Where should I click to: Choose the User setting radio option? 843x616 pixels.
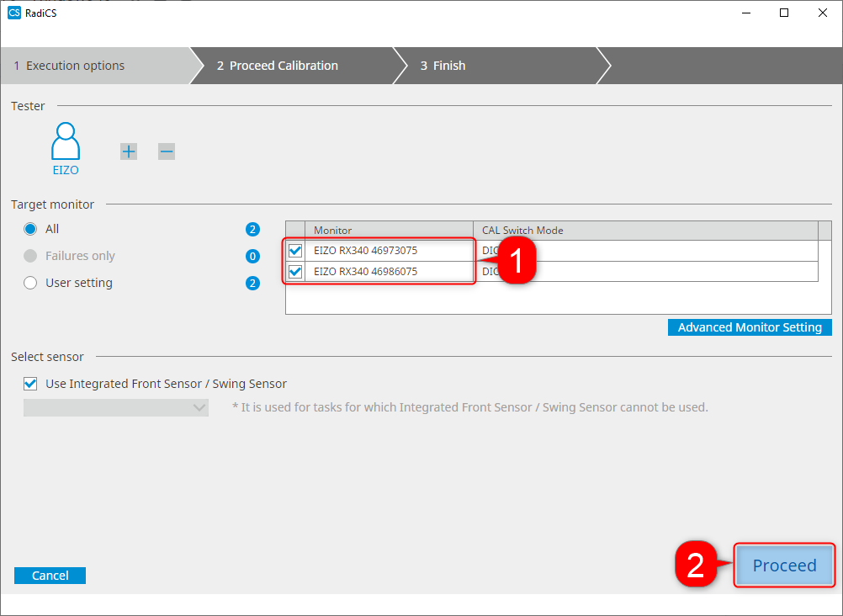click(30, 283)
